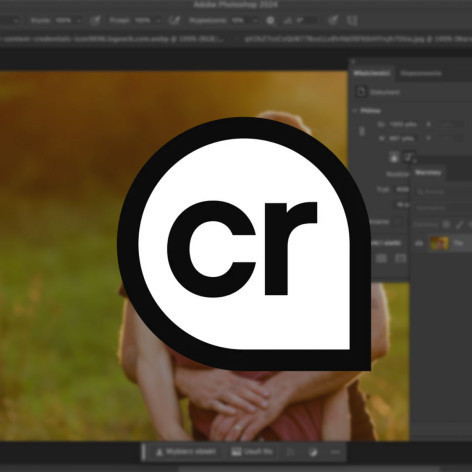The width and height of the screenshot is (472, 472).
Task: Click the Wybierz obiekt button
Action: (x=186, y=452)
